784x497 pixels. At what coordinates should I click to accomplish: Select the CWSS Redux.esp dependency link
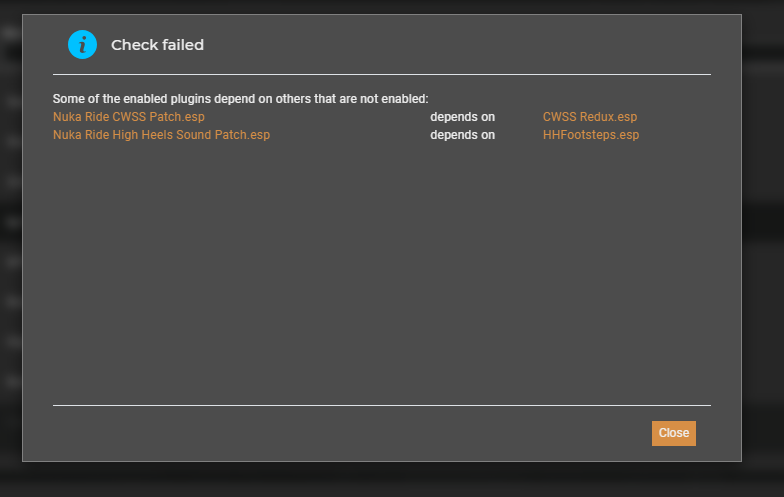[x=590, y=117]
